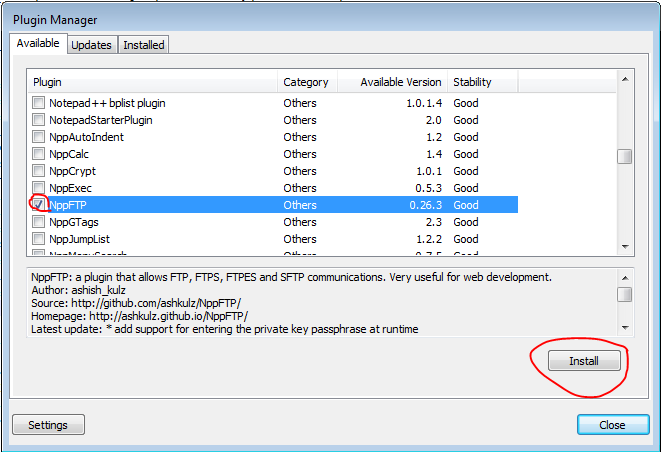Click description box scroll up arrow
This screenshot has width=661, height=452.
point(625,277)
